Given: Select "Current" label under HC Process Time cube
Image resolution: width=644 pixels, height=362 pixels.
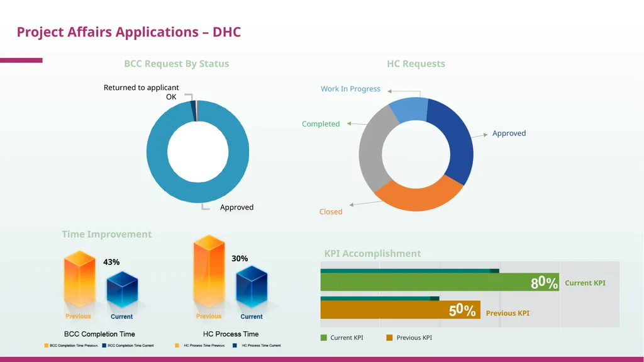Looking at the screenshot, I should tap(252, 317).
